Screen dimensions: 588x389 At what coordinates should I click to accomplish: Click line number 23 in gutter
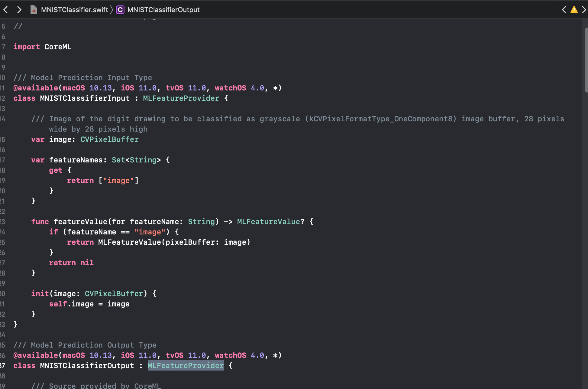tap(3, 222)
